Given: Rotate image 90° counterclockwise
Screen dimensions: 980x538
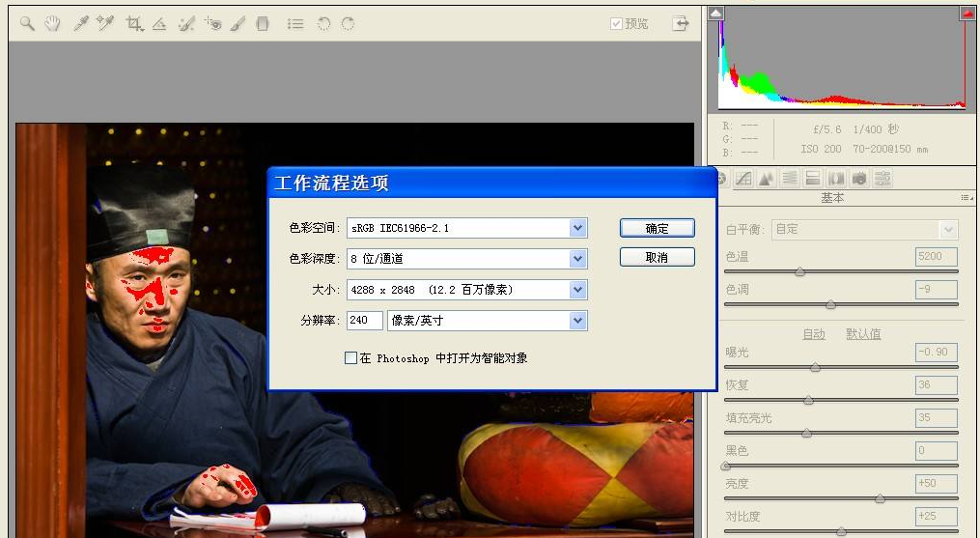Looking at the screenshot, I should 323,23.
